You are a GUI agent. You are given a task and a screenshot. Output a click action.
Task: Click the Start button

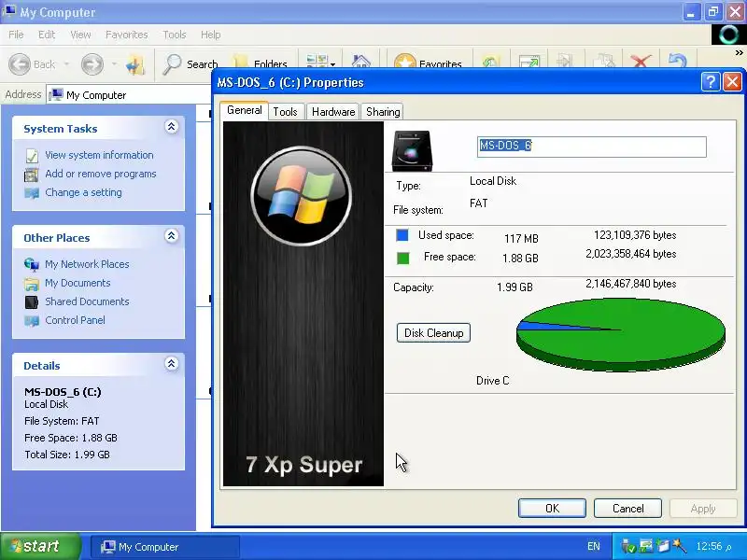click(40, 546)
